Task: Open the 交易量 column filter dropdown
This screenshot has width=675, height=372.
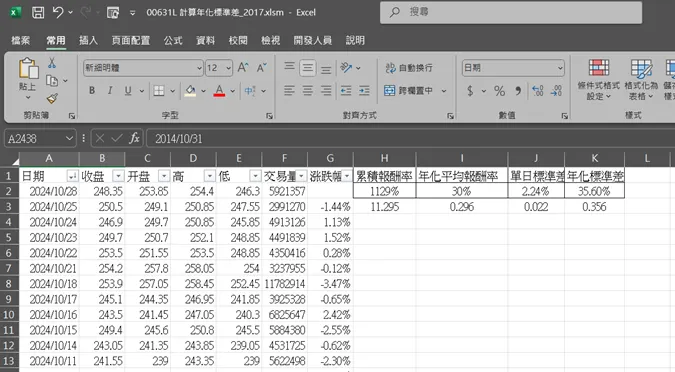Action: click(301, 176)
